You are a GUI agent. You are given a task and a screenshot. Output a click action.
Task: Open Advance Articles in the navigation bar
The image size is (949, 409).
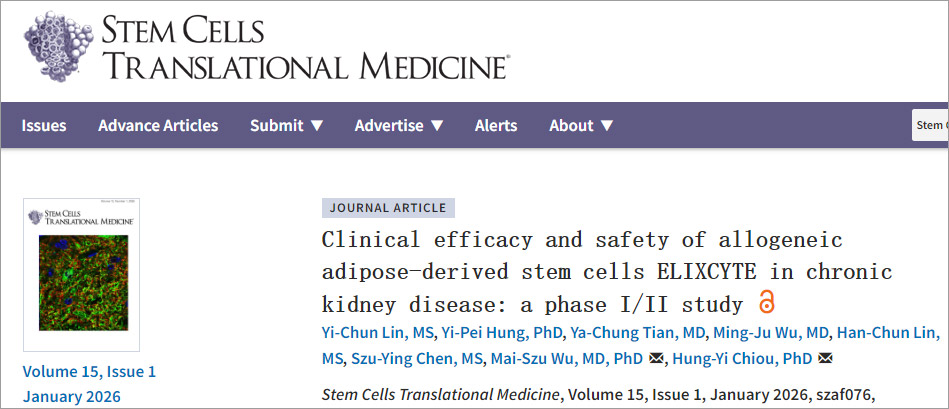[x=158, y=125]
